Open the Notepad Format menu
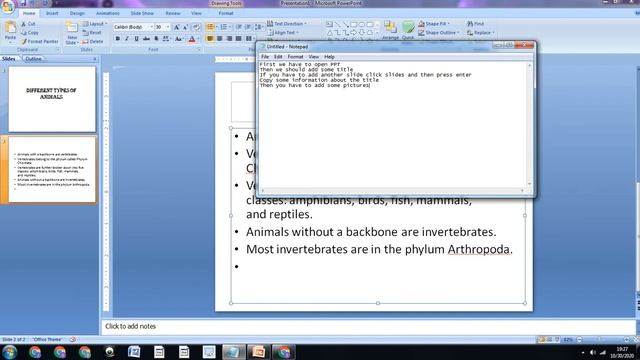Viewport: 640px width, 360px height. [x=295, y=57]
